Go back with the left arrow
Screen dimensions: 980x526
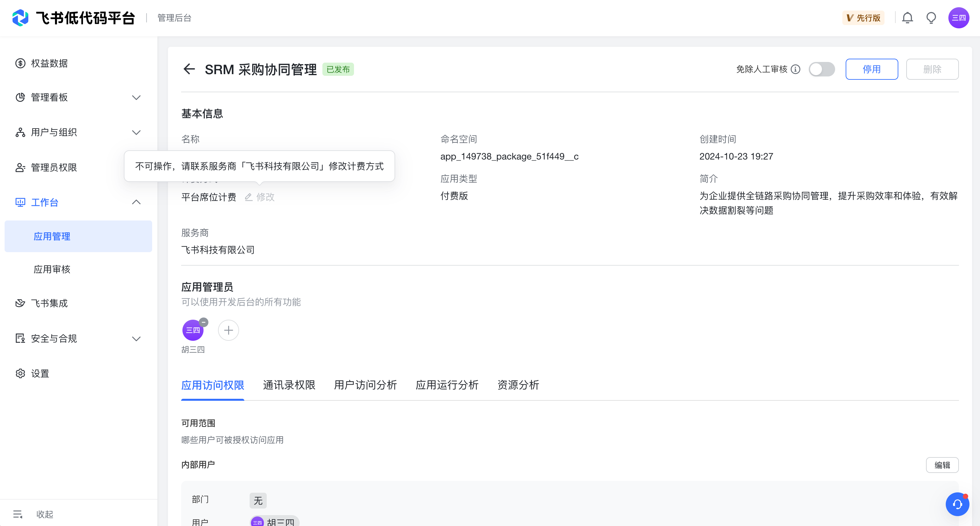(x=189, y=69)
